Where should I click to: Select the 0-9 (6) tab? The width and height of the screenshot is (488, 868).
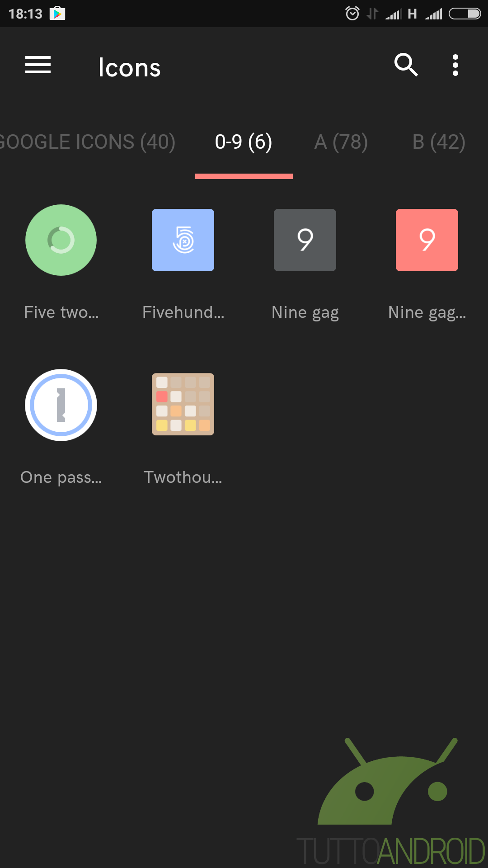pos(244,142)
